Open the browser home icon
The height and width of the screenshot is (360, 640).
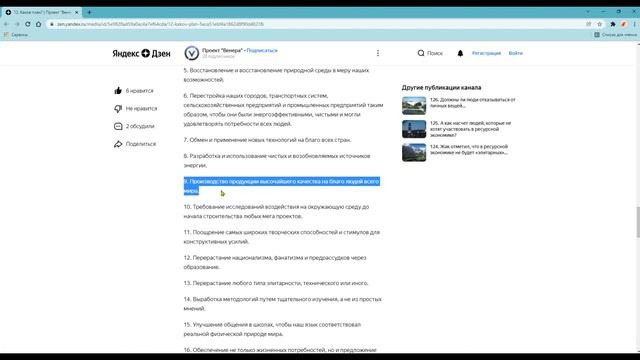38,24
